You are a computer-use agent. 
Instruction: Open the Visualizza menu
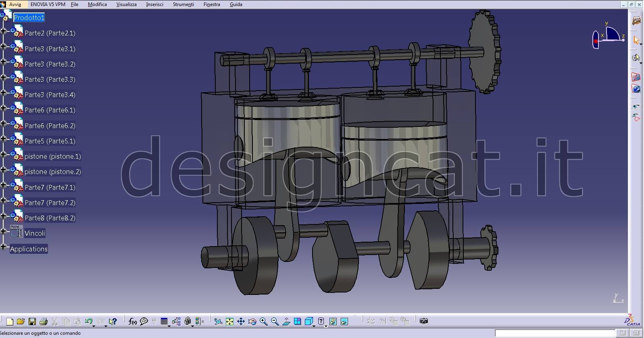(x=126, y=4)
